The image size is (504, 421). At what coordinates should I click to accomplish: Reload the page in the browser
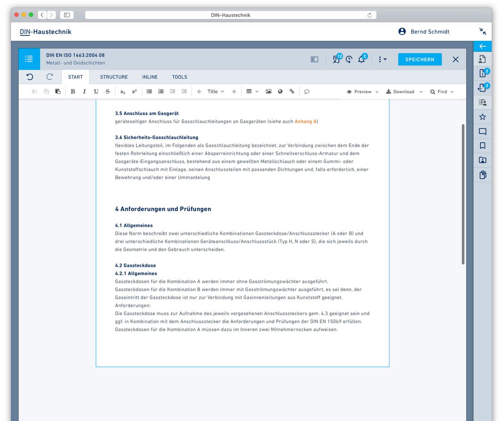coord(370,15)
